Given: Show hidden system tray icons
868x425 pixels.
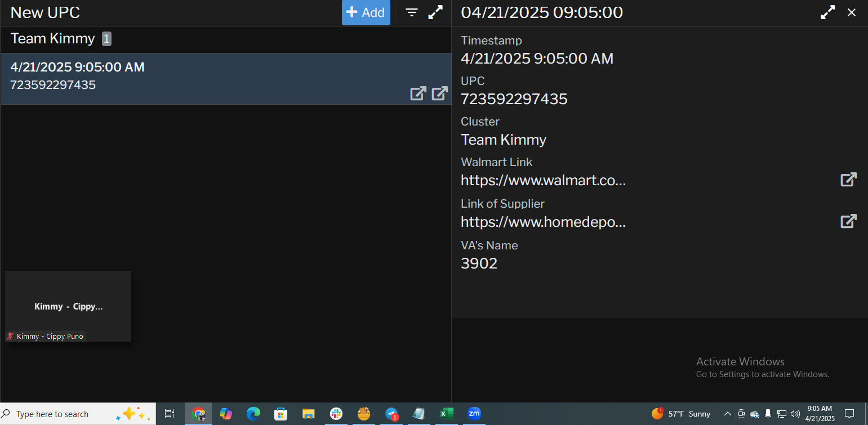Looking at the screenshot, I should point(727,414).
